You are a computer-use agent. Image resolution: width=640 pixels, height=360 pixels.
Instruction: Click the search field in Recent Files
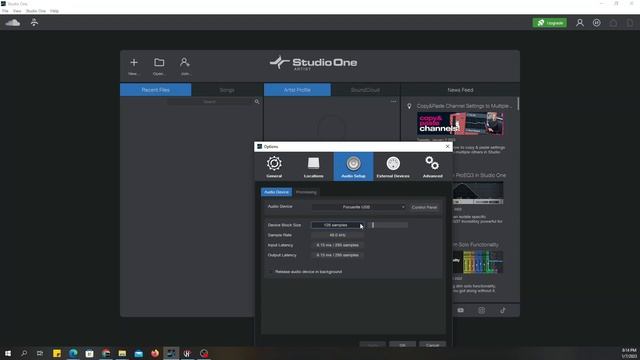tap(209, 102)
